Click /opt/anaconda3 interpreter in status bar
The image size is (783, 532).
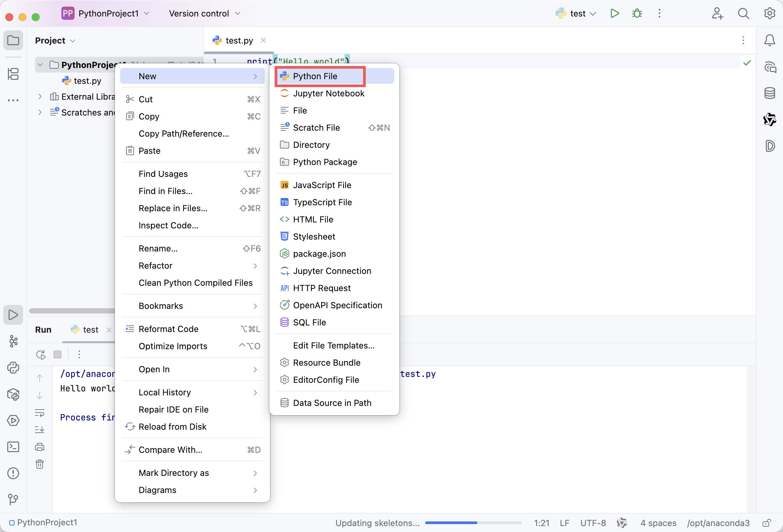point(718,523)
